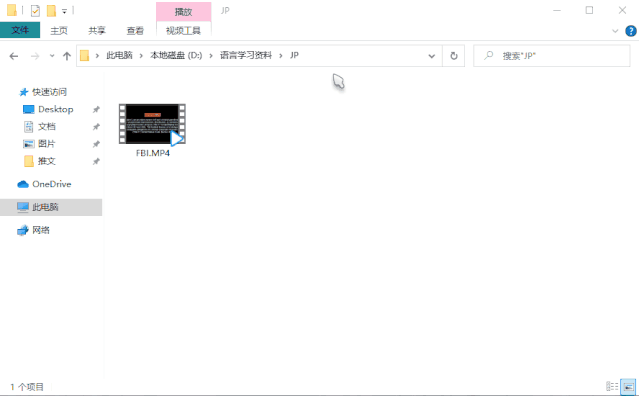Switch to the 共享 ribbon tab
Screen dimensions: 639x396
(x=97, y=31)
